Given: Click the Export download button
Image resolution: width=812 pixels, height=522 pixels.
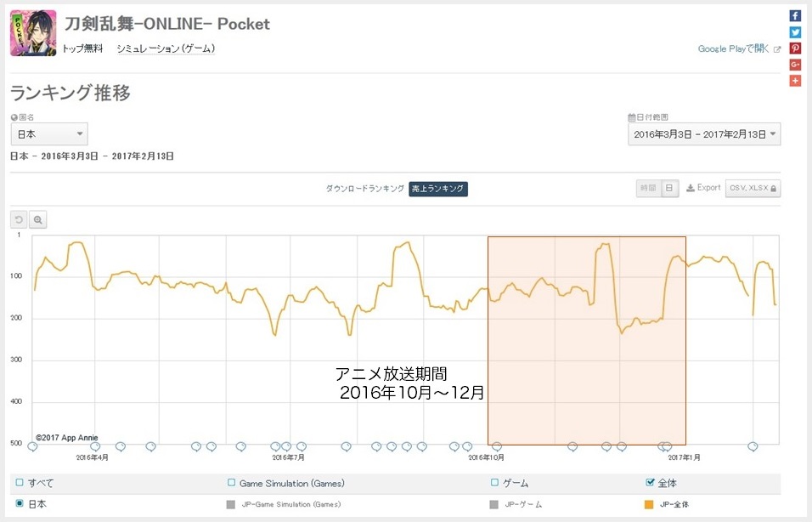Looking at the screenshot, I should point(703,188).
